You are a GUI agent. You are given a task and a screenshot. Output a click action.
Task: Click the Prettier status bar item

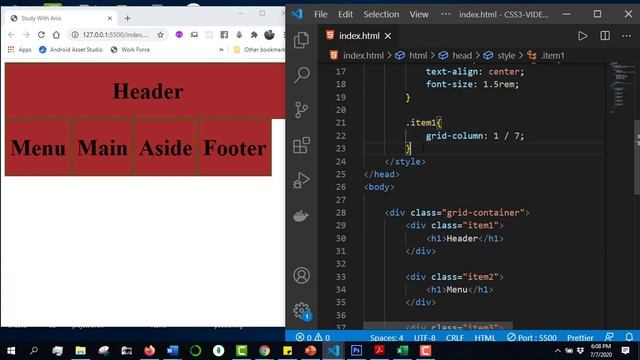tap(580, 338)
